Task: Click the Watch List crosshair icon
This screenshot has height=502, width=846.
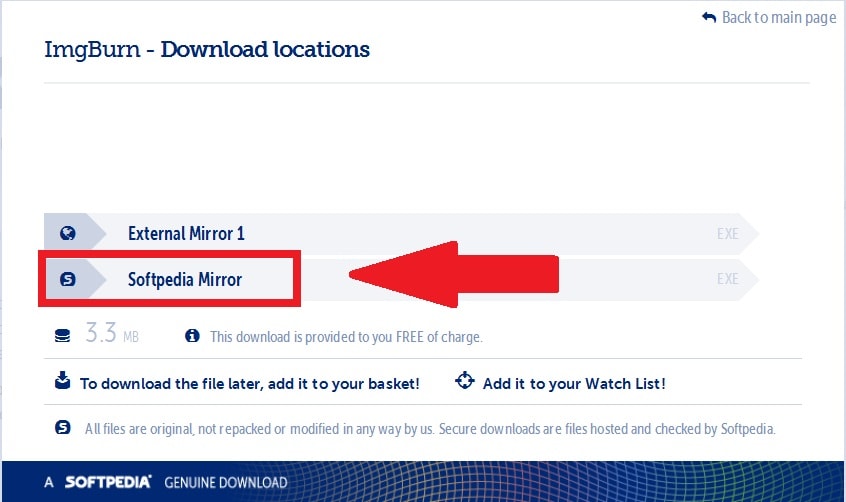Action: click(x=465, y=381)
